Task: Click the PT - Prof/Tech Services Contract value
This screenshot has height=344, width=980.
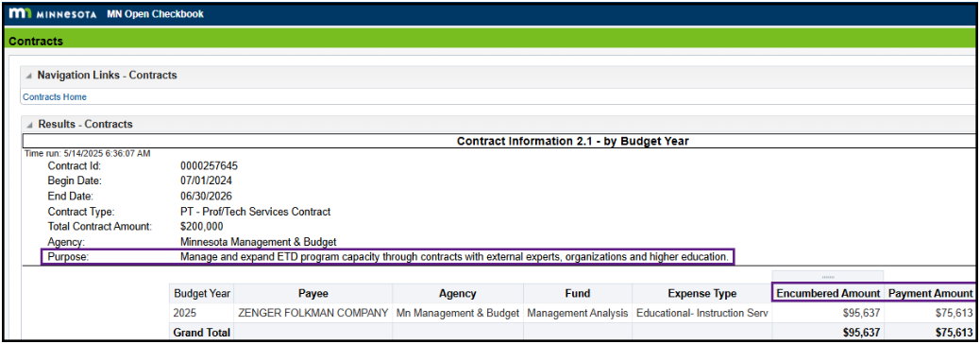Action: [255, 212]
